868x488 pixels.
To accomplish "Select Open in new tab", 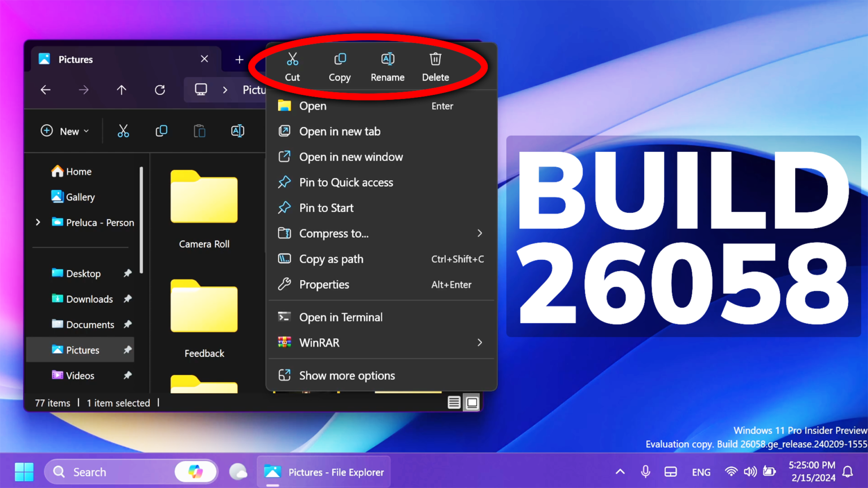I will tap(340, 131).
